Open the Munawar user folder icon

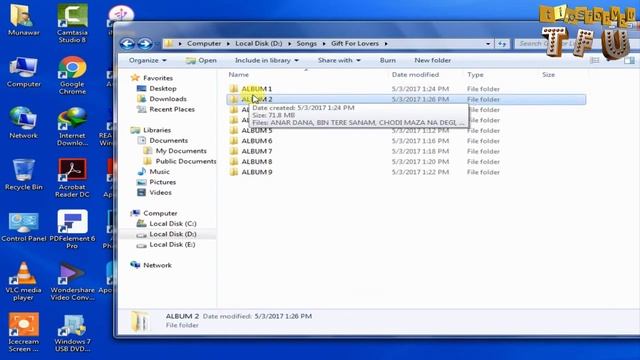point(23,20)
